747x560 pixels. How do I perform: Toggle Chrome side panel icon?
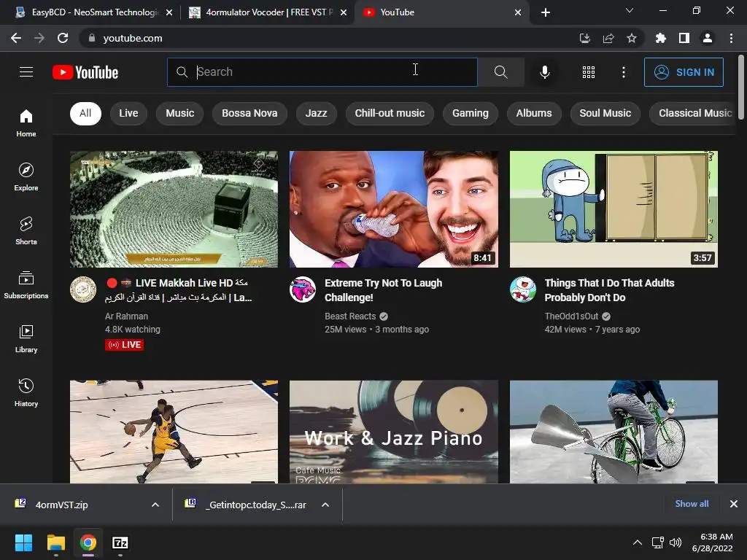tap(684, 38)
